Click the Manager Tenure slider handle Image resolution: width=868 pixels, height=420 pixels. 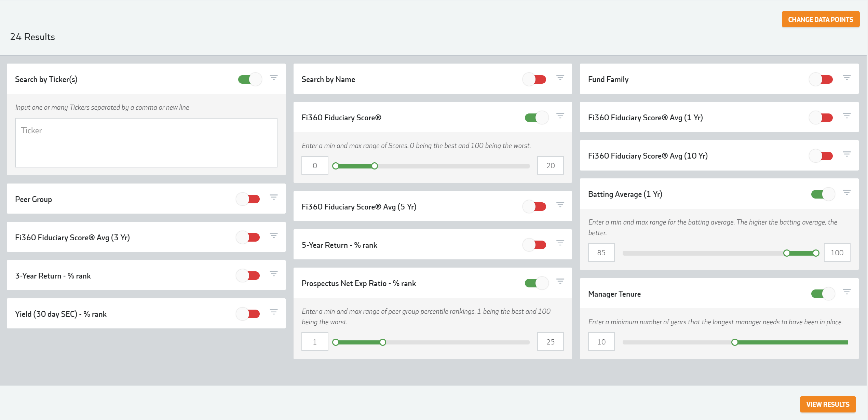pos(734,342)
